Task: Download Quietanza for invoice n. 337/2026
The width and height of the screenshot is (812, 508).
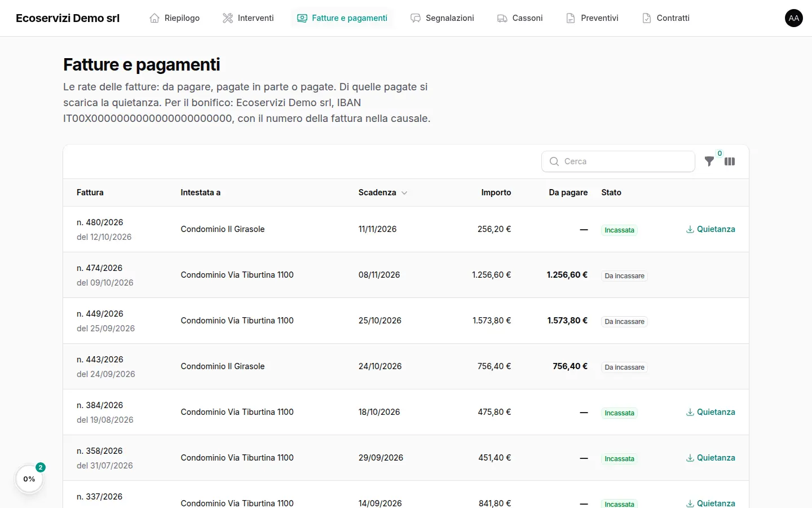Action: coord(710,503)
